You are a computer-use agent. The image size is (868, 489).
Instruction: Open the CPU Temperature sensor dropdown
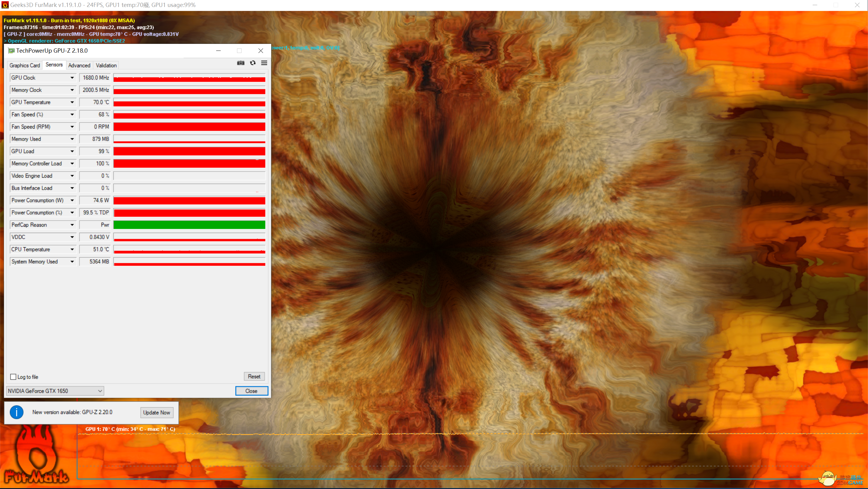tap(72, 249)
